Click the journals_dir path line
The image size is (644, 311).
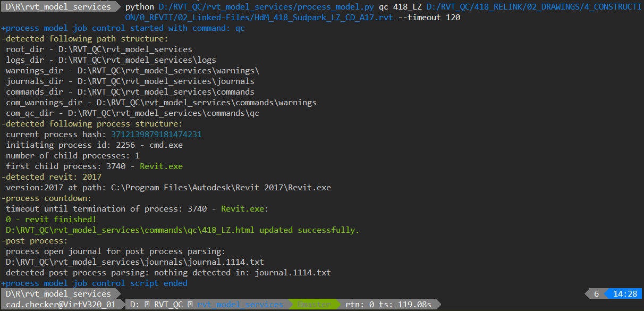(x=130, y=81)
